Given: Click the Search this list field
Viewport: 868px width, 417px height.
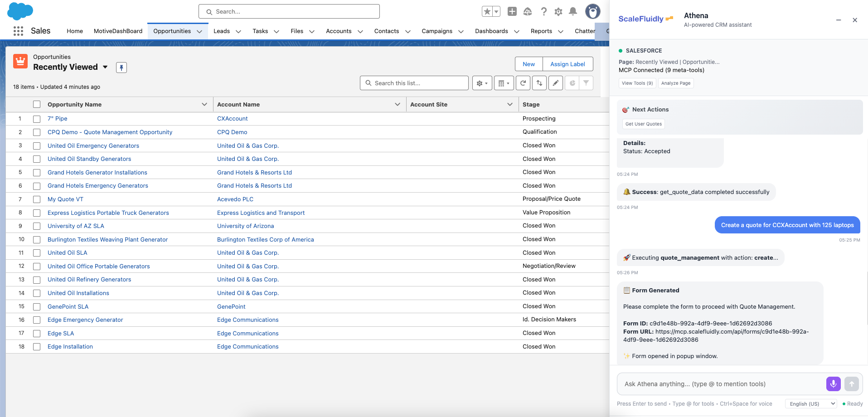Looking at the screenshot, I should [414, 83].
